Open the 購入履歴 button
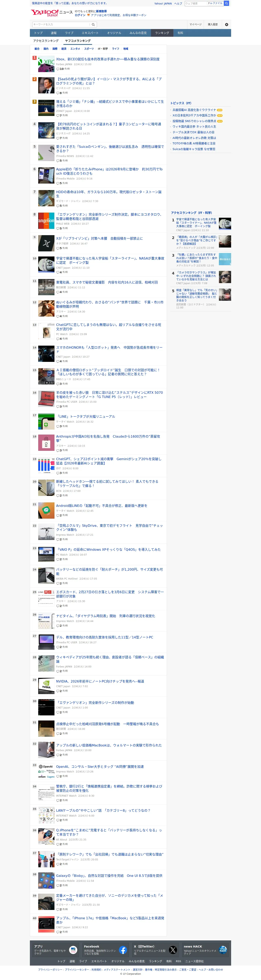The image size is (261, 980). tap(213, 24)
